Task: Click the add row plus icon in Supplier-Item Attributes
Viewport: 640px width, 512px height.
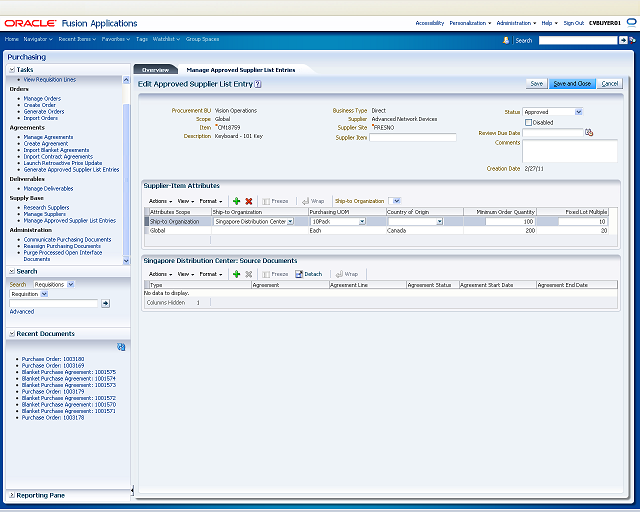Action: coord(236,201)
